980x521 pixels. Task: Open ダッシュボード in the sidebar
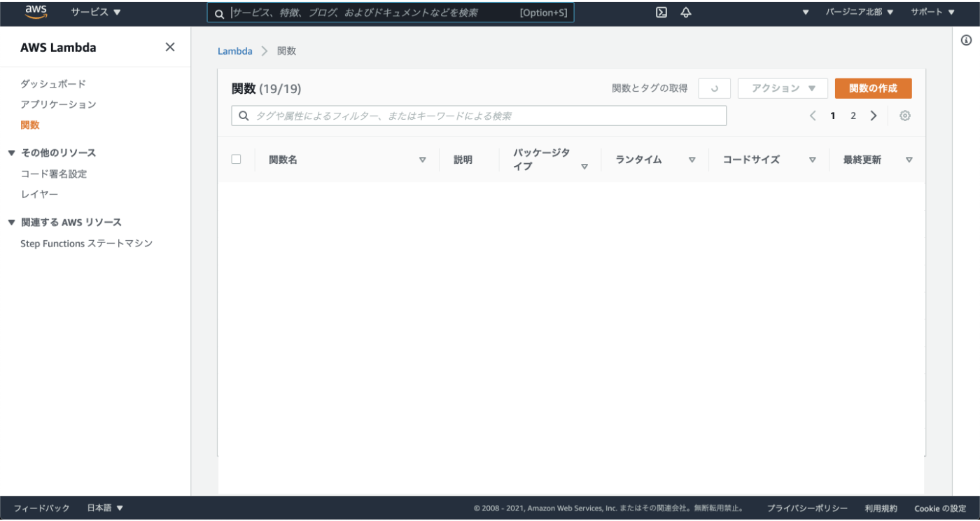click(53, 83)
